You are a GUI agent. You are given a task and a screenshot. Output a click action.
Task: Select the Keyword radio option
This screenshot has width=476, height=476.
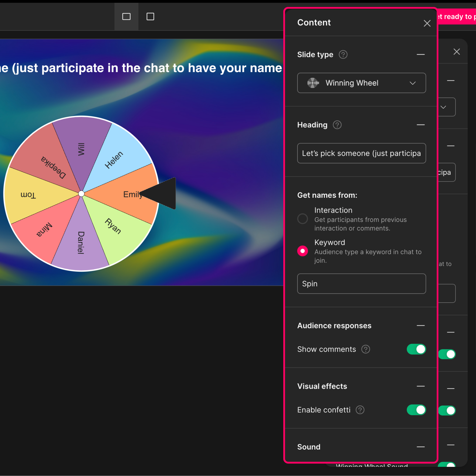click(x=303, y=251)
